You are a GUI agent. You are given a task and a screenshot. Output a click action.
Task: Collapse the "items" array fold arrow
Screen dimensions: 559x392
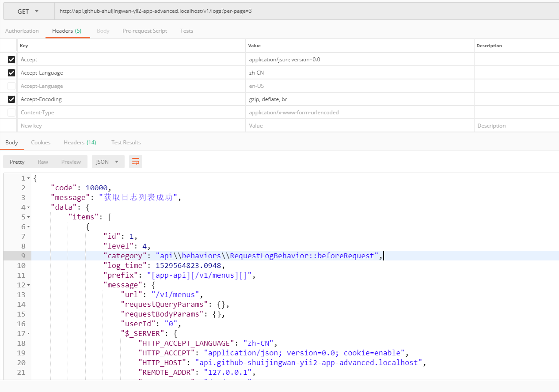tap(29, 217)
